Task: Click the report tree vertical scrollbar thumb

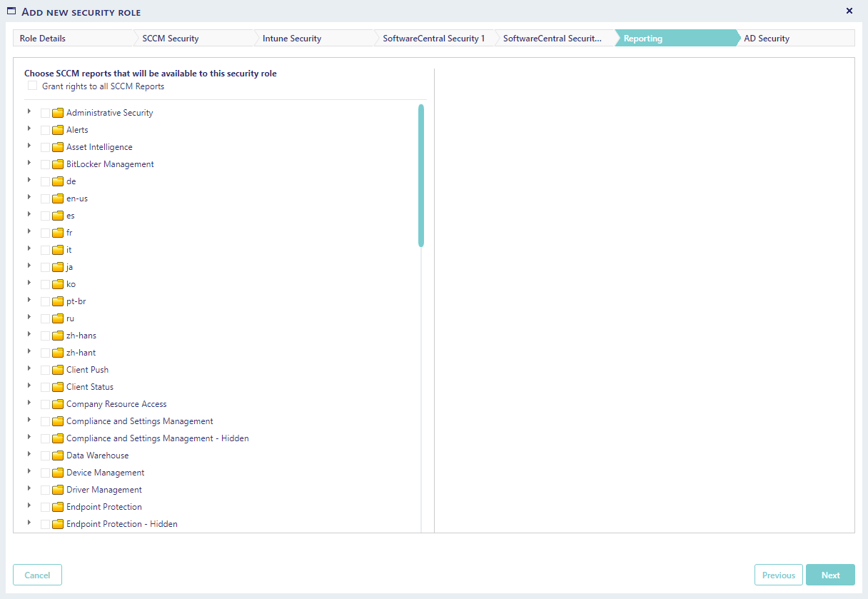Action: point(421,176)
